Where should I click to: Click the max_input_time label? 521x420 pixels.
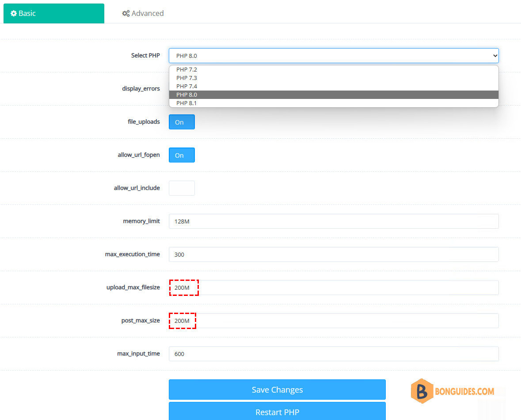(x=139, y=354)
